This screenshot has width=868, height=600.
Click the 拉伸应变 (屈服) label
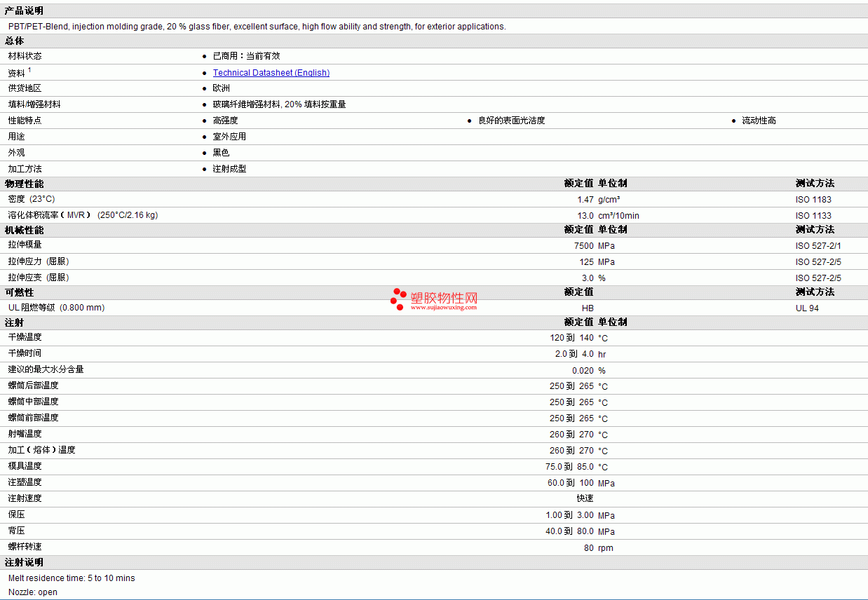pos(39,278)
